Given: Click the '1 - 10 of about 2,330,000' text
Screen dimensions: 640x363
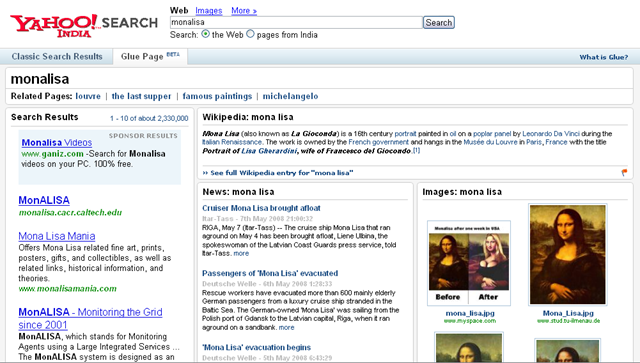Looking at the screenshot, I should coord(149,118).
